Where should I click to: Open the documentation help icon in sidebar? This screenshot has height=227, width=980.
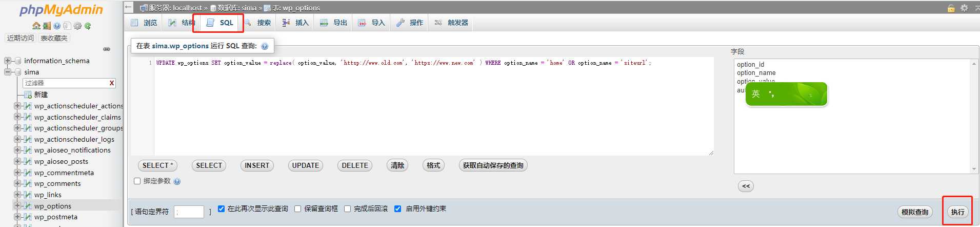tap(57, 26)
